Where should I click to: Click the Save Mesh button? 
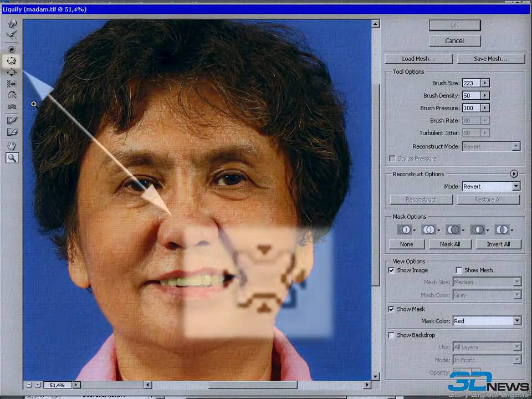(x=490, y=59)
